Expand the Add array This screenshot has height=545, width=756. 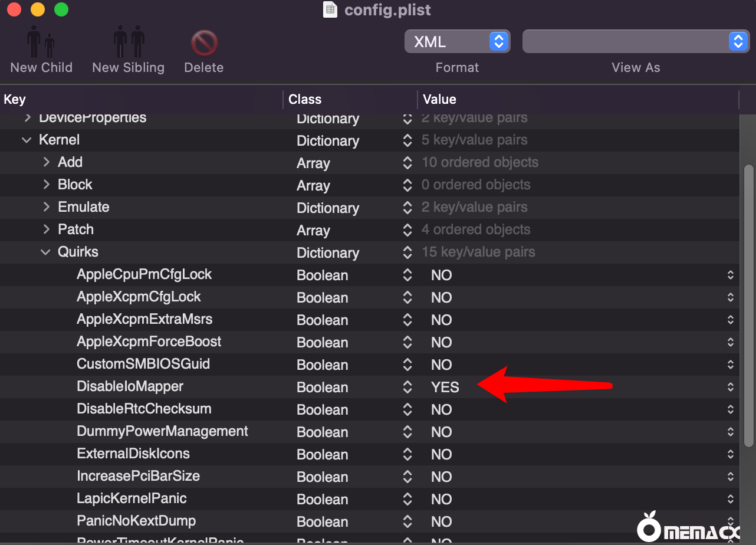point(47,162)
